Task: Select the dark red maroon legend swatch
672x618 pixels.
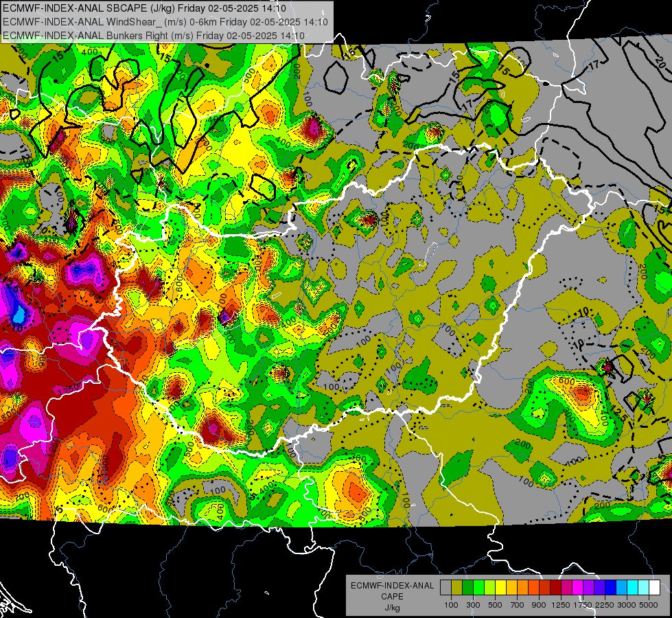Action: pos(555,587)
